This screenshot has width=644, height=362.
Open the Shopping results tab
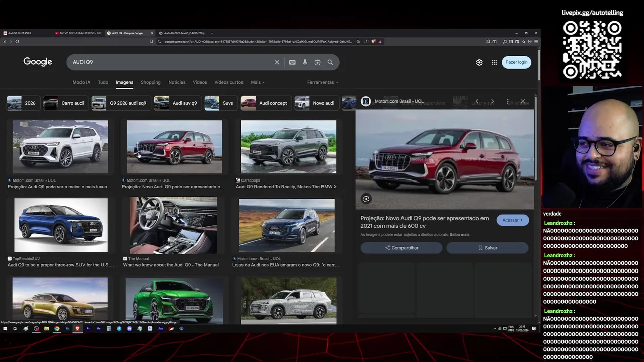(151, 82)
